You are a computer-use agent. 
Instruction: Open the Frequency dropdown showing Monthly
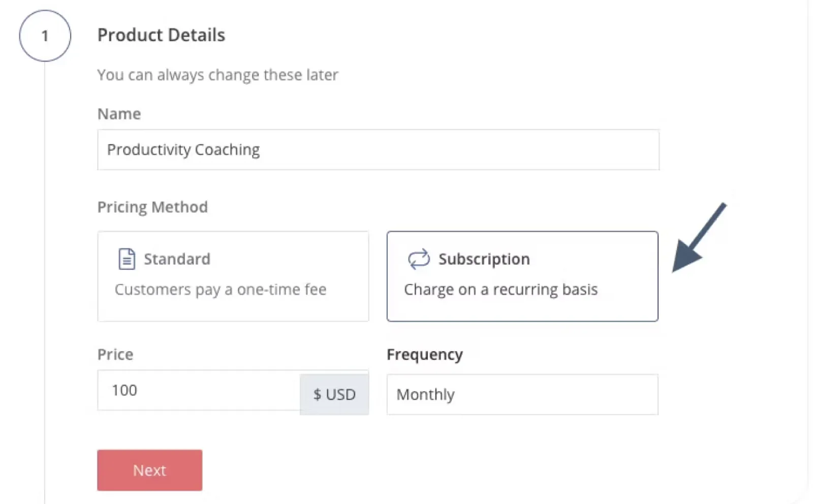(x=522, y=395)
